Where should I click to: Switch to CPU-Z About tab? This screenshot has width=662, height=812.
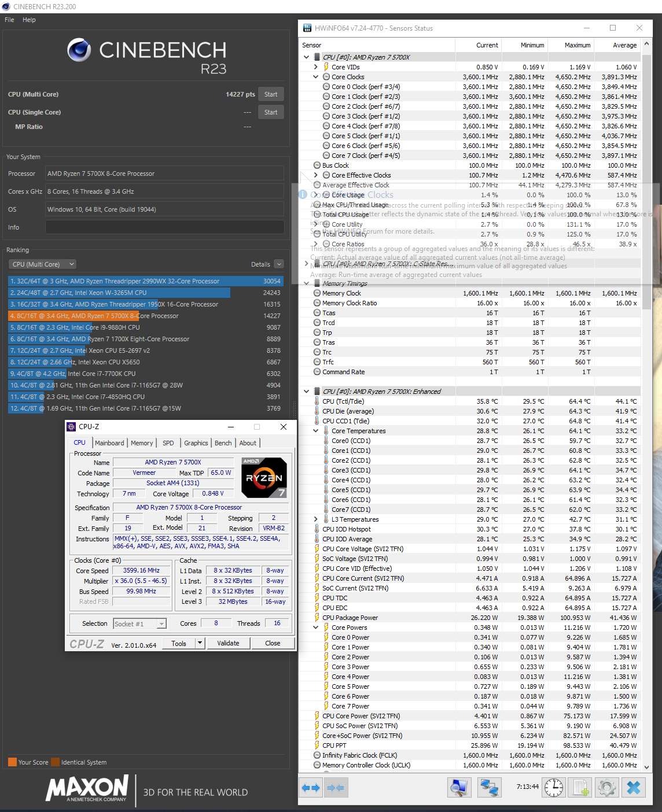[x=248, y=443]
